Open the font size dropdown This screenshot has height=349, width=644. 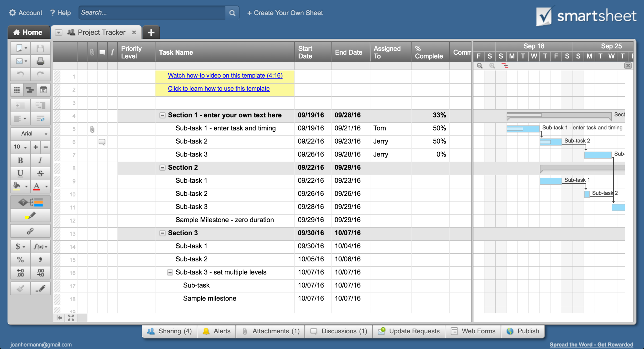click(19, 147)
